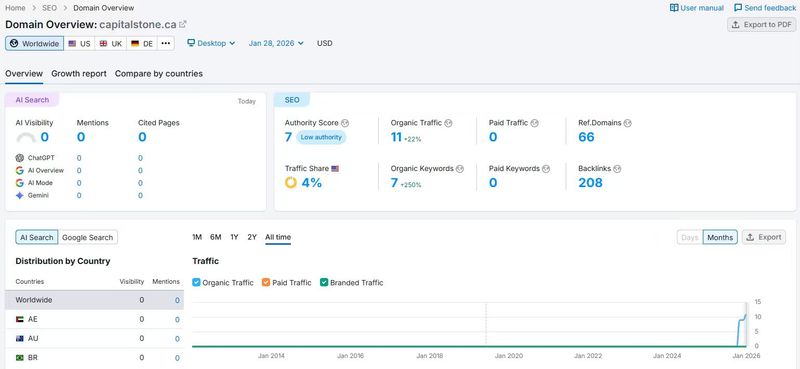Click Export to PDF button
Screen dimensions: 800x369
[x=761, y=24]
